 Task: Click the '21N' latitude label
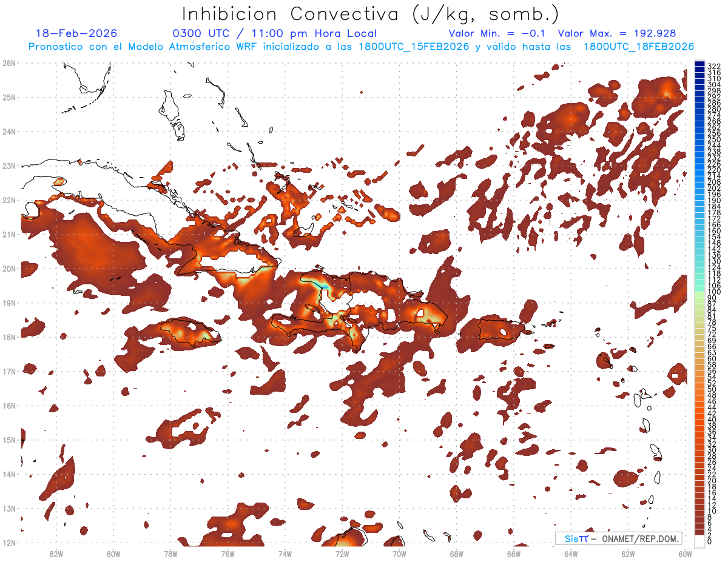point(8,234)
